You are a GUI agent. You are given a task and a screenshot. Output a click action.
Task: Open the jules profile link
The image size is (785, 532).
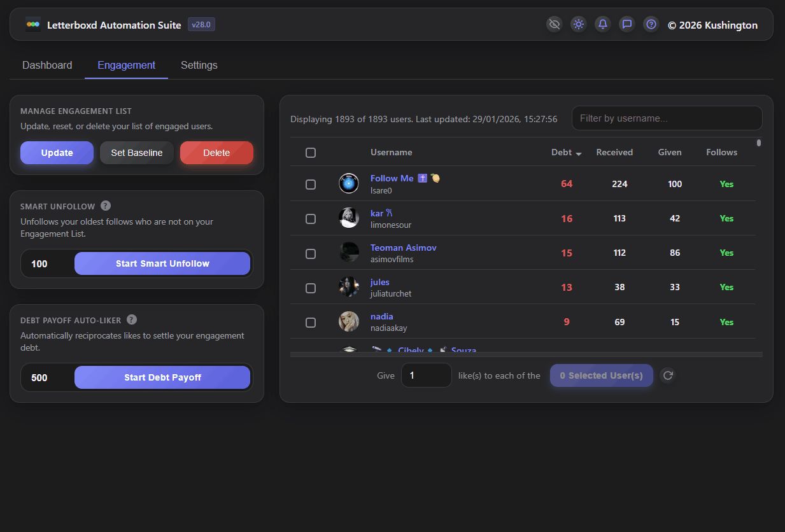380,282
